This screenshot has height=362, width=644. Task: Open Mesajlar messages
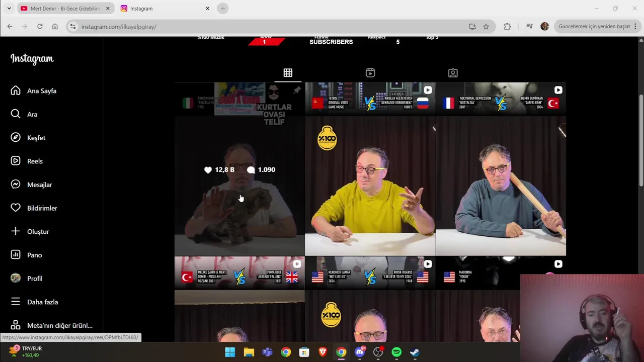pos(32,185)
